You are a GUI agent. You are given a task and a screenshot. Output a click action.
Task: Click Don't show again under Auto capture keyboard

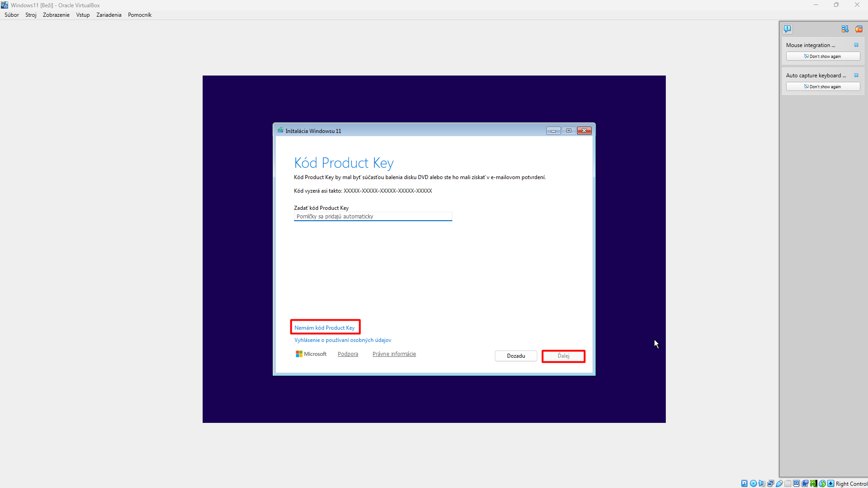coord(823,87)
